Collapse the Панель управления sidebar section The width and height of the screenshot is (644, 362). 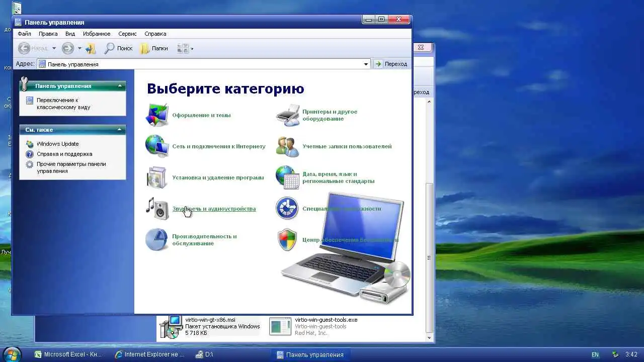click(120, 86)
